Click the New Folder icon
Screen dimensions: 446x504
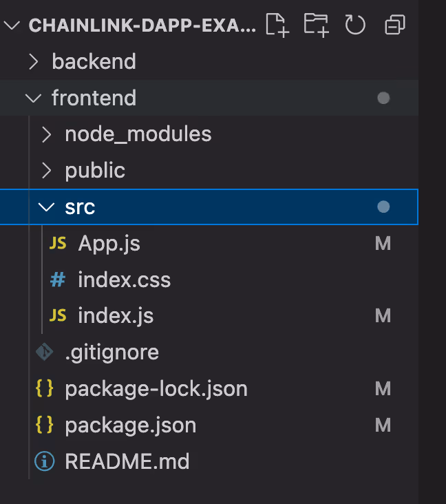[316, 25]
